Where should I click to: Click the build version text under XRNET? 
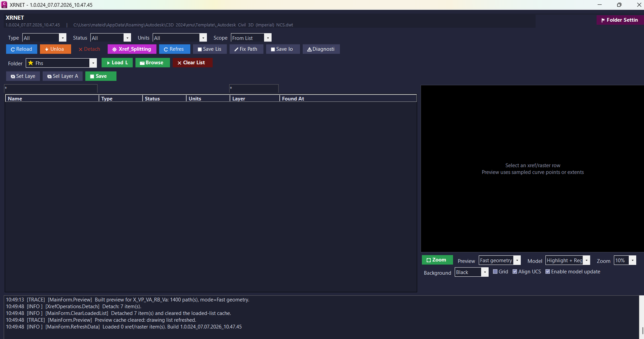(x=33, y=25)
